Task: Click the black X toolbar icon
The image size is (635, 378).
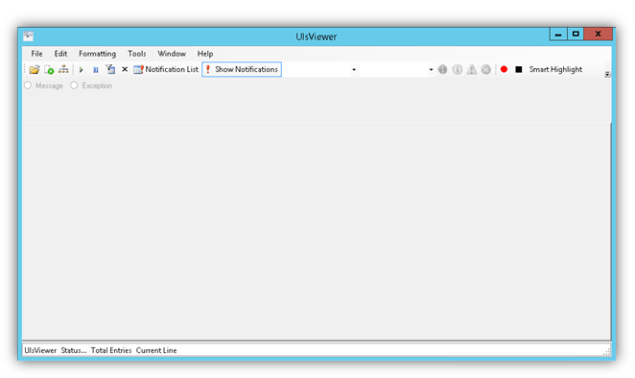Action: (x=125, y=69)
